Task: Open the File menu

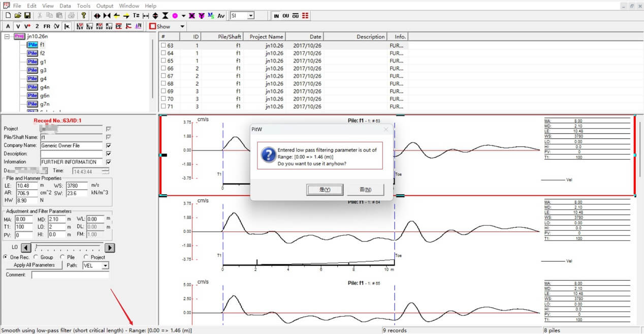Action: point(17,6)
